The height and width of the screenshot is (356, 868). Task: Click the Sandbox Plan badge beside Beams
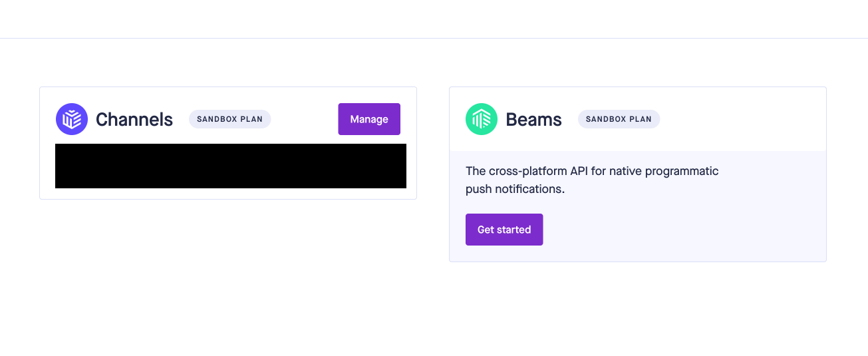click(x=619, y=119)
